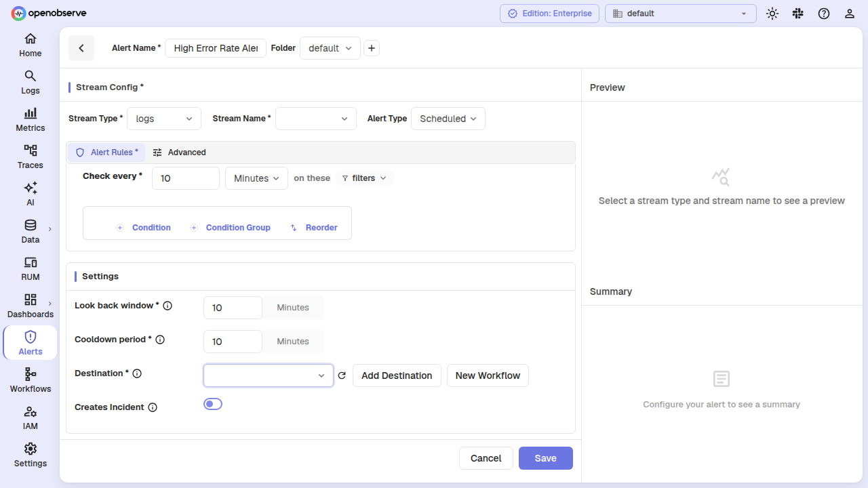868x488 pixels.
Task: Open the Stream Type logs dropdown
Action: tap(164, 119)
